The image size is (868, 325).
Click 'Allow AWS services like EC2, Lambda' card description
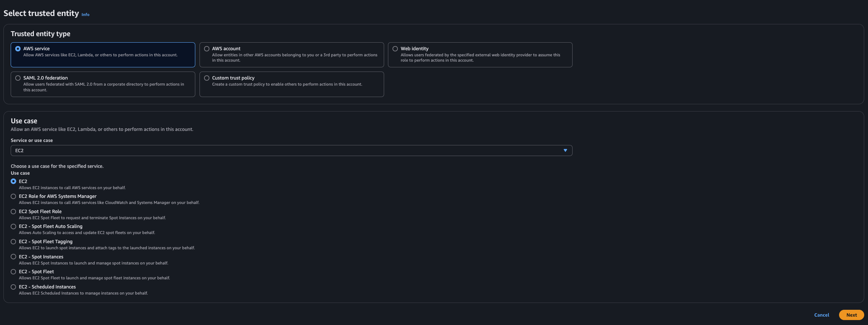101,55
